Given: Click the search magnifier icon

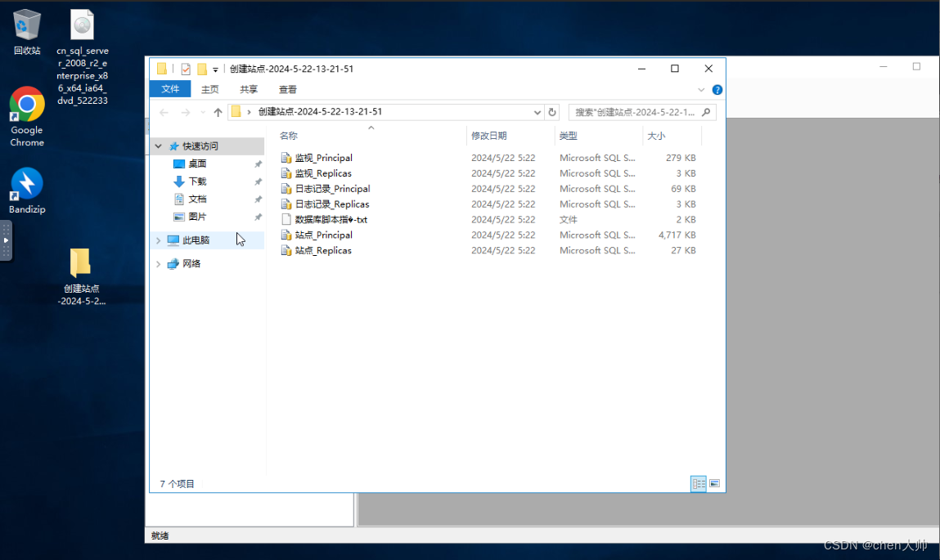Looking at the screenshot, I should [706, 112].
